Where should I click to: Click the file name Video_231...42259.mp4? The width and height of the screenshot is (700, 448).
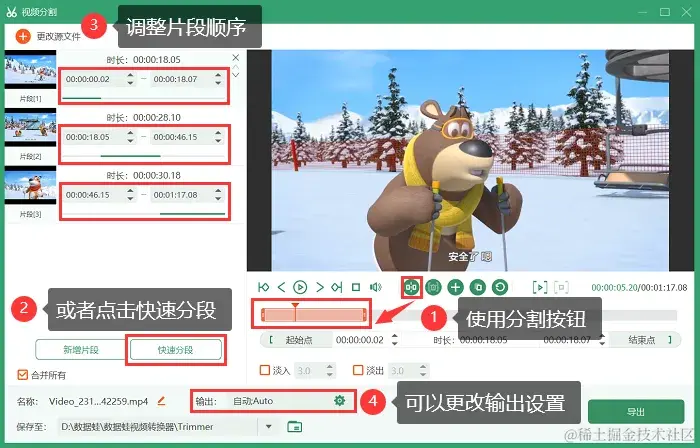click(x=98, y=401)
